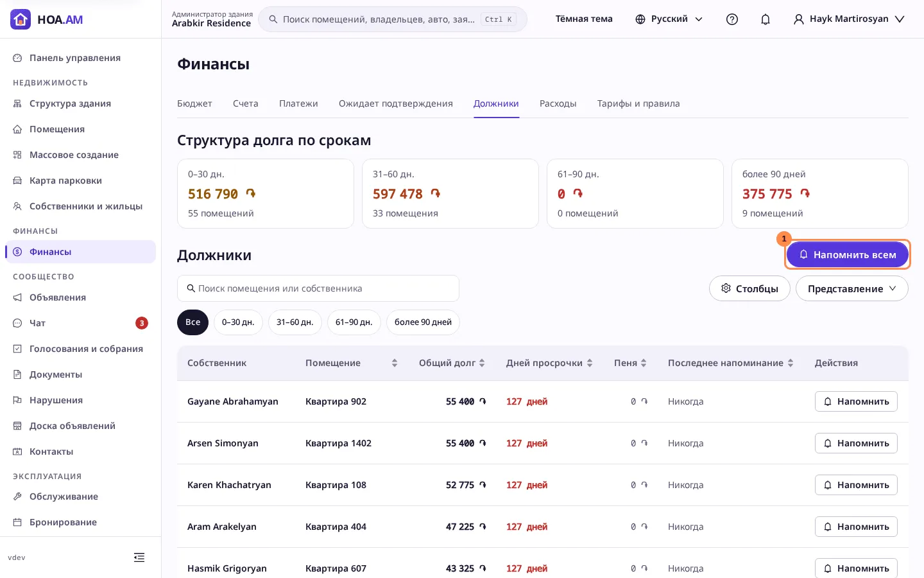Click the HOA.AM house logo
This screenshot has width=924, height=578.
21,19
